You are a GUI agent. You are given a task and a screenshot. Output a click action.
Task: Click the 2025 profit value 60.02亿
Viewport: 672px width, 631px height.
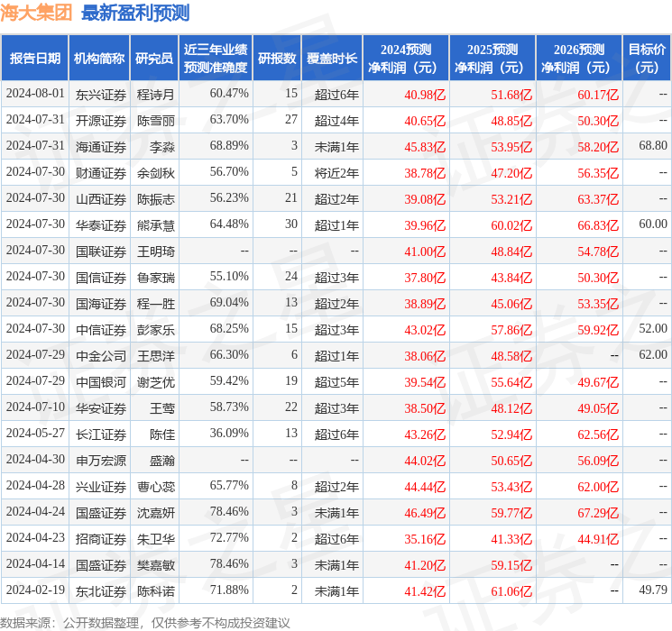pyautogui.click(x=511, y=225)
